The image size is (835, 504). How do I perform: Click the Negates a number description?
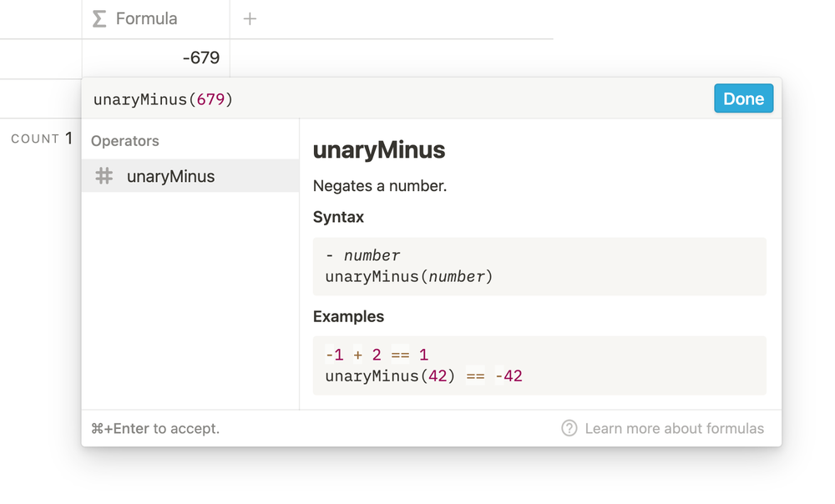coord(380,185)
